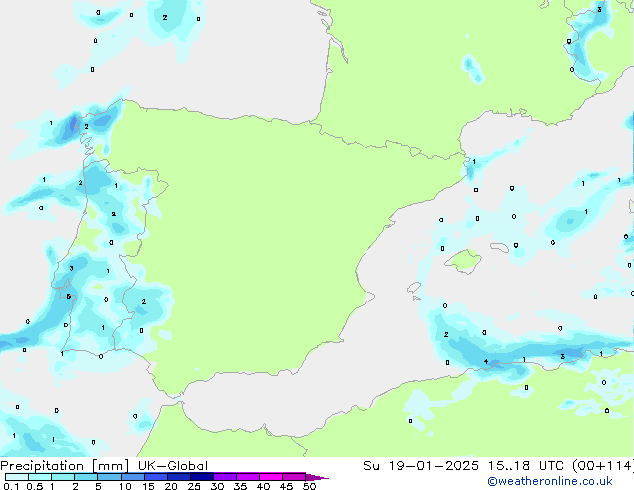Screen dimensions: 634x490
Task: Click the map value "5" near Lisbon coast
Action: click(69, 297)
